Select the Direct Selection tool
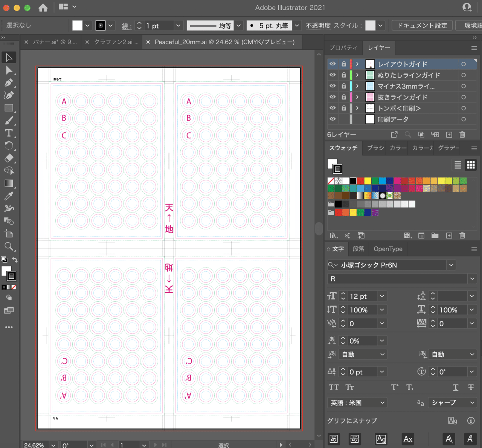 point(9,70)
